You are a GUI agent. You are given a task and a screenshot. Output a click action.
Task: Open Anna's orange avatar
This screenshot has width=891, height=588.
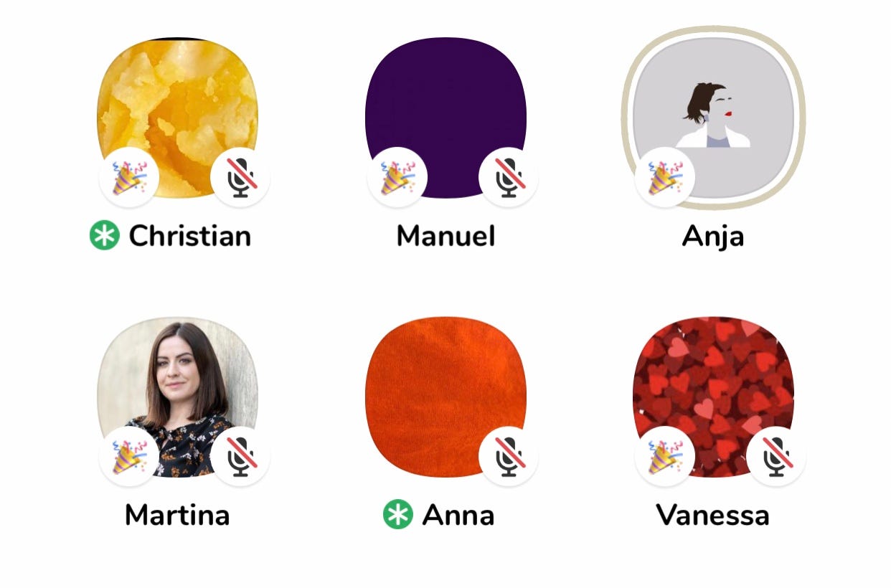[445, 397]
